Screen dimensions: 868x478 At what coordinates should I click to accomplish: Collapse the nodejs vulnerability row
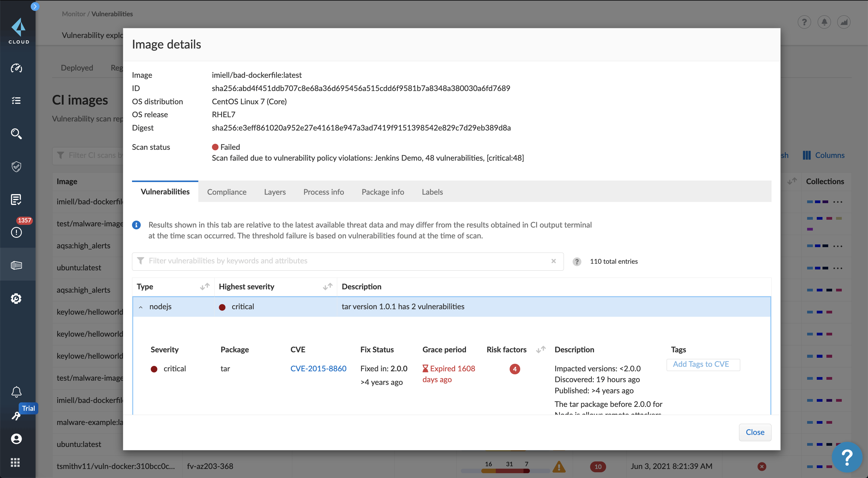pos(141,307)
